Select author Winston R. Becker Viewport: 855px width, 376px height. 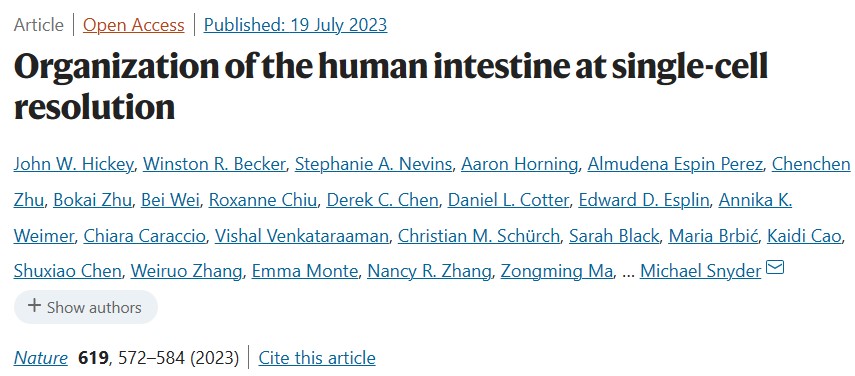click(214, 164)
